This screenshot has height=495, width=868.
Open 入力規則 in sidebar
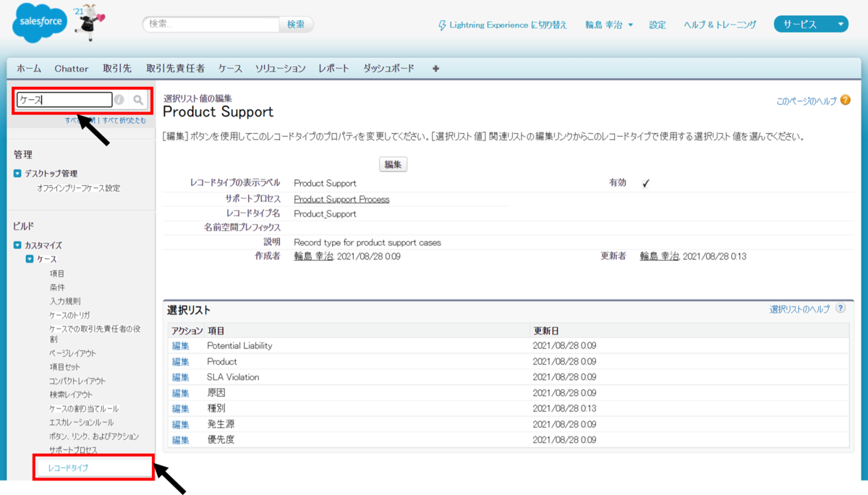coord(64,301)
